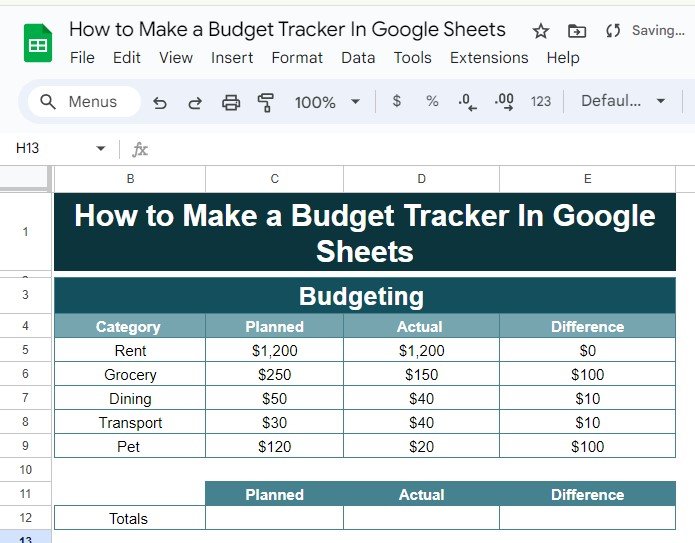This screenshot has height=543, width=695.
Task: Select empty Totals Actual cell D12
Action: point(422,518)
